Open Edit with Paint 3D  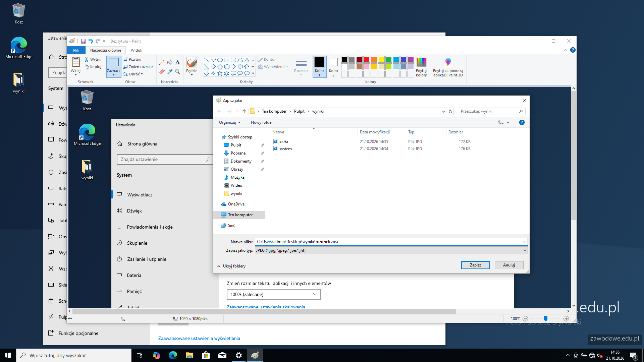[448, 67]
